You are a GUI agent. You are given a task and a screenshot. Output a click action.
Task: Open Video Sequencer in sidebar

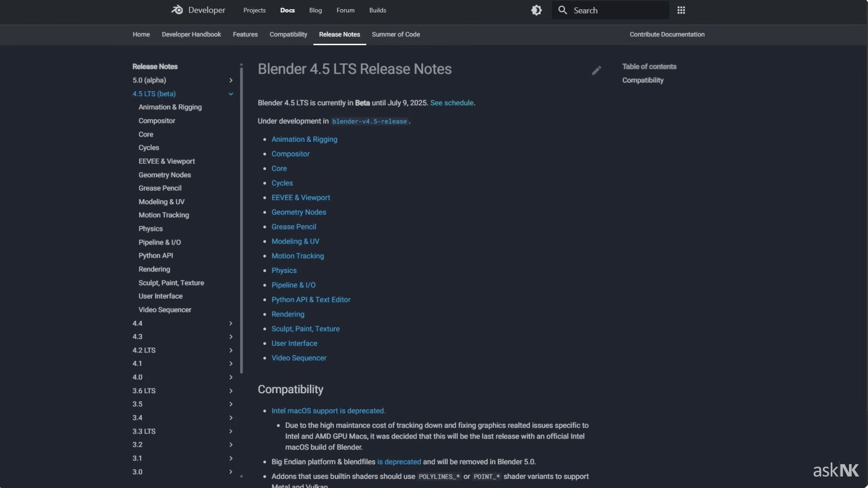[x=165, y=310]
